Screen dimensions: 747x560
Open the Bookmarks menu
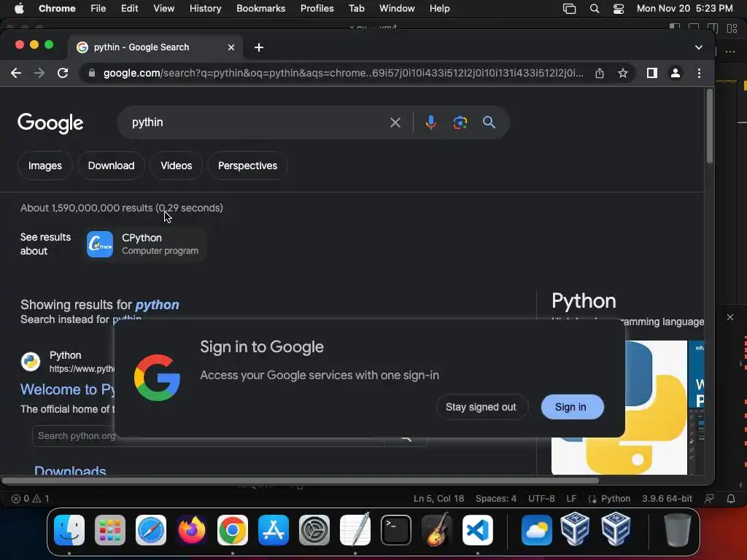click(260, 9)
